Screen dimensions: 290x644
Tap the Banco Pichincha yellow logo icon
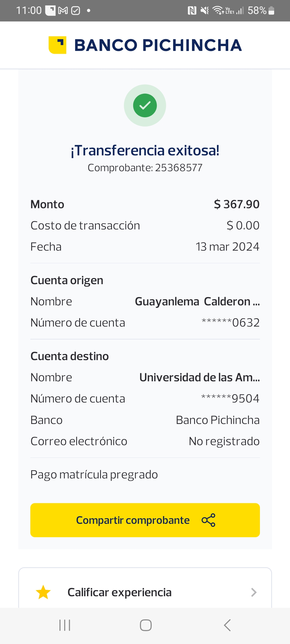(x=57, y=45)
